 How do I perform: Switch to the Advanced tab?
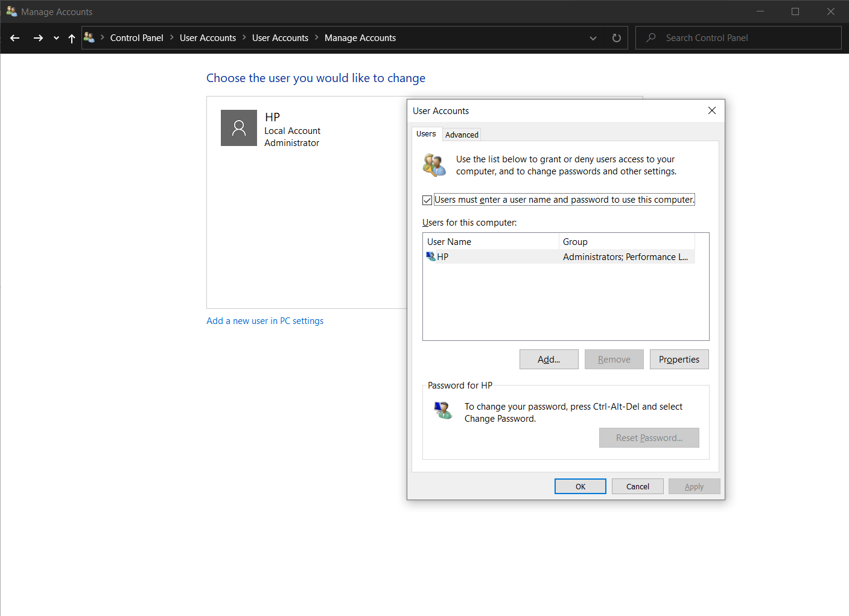[462, 134]
